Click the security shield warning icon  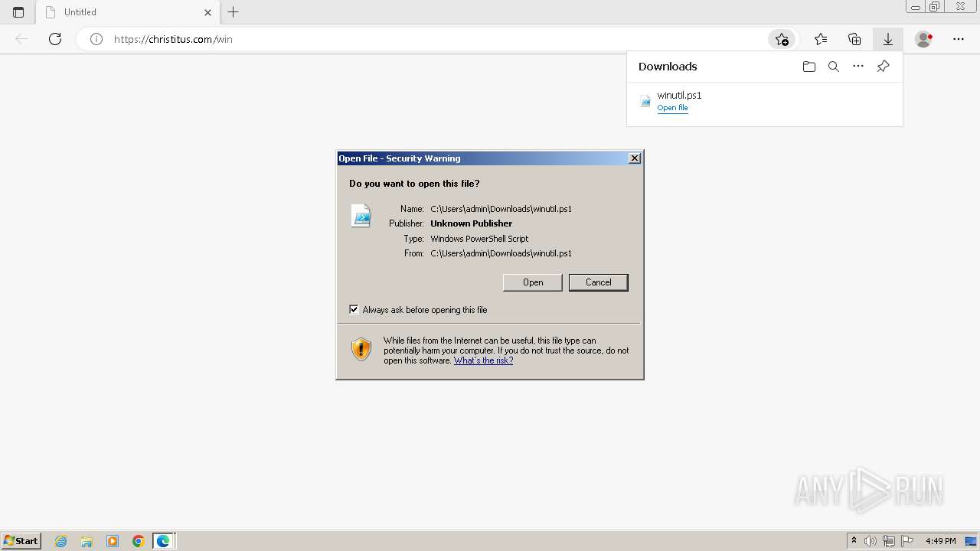click(361, 349)
